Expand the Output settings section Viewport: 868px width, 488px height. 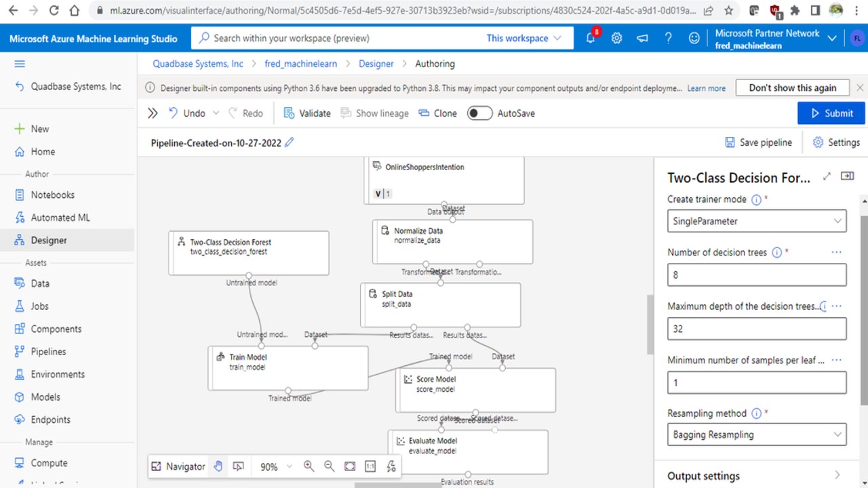point(756,476)
